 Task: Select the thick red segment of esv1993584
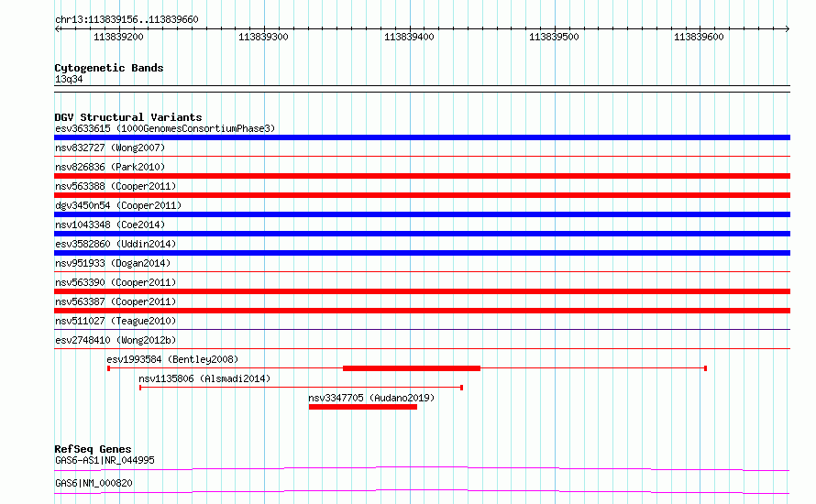pyautogui.click(x=412, y=368)
